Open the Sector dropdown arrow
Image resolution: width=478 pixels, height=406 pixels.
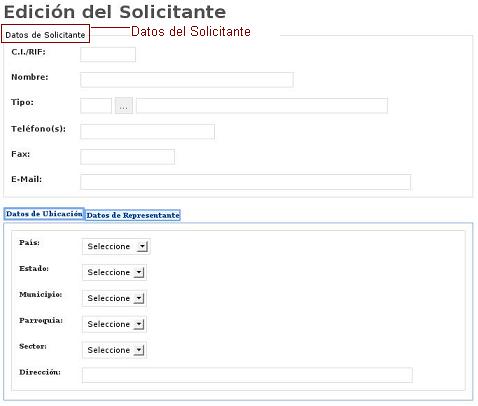pos(139,350)
